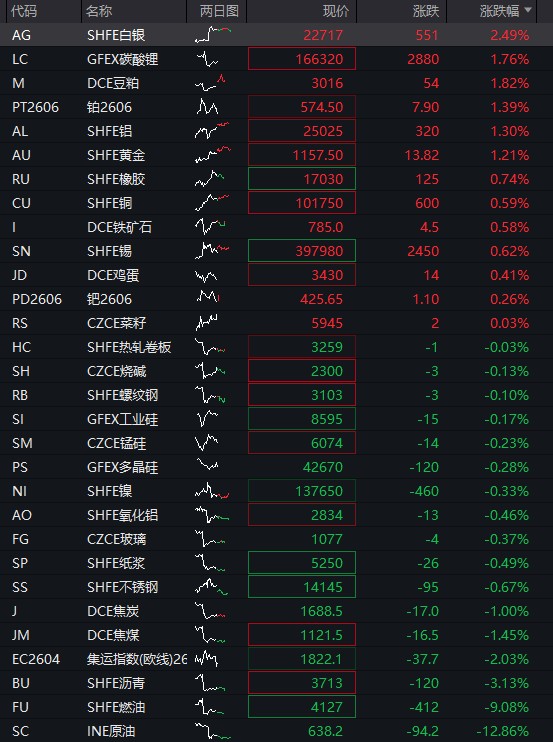Click the 名称 column header
The height and width of the screenshot is (742, 553).
(99, 11)
